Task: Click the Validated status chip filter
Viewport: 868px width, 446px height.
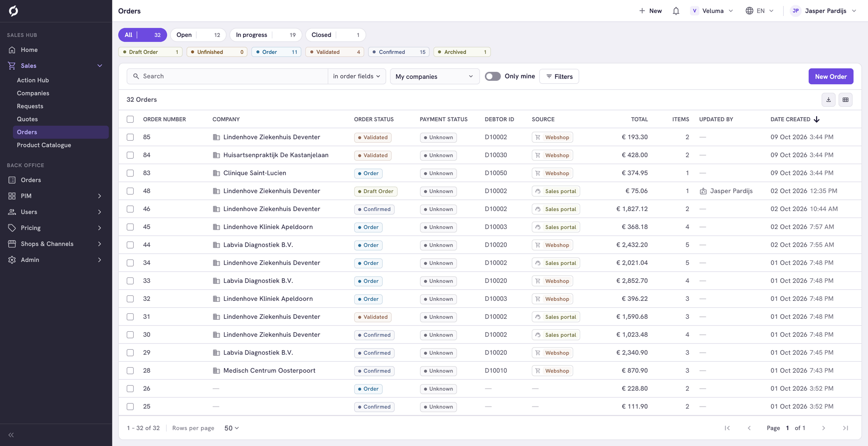Action: coord(334,52)
